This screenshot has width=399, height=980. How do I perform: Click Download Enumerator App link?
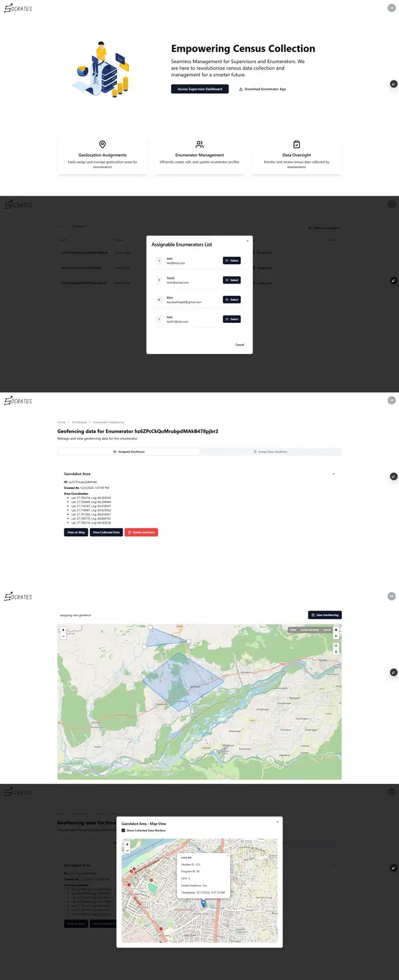pyautogui.click(x=262, y=88)
